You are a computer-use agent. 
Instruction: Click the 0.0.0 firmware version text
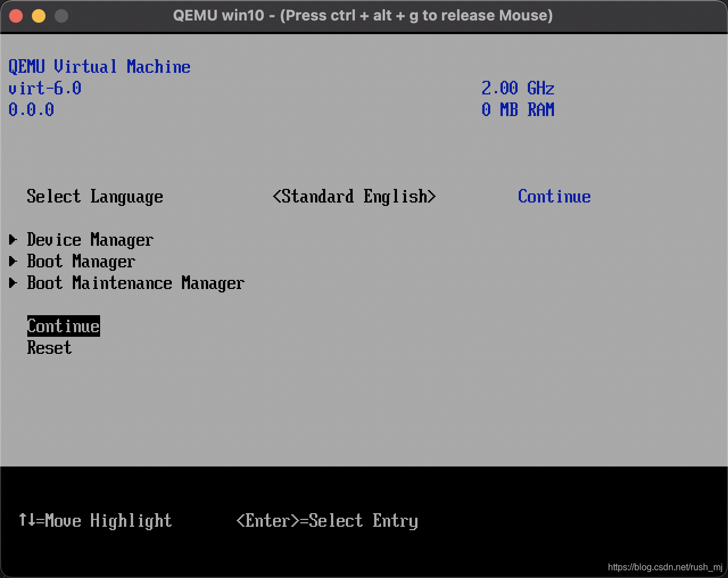(x=31, y=110)
